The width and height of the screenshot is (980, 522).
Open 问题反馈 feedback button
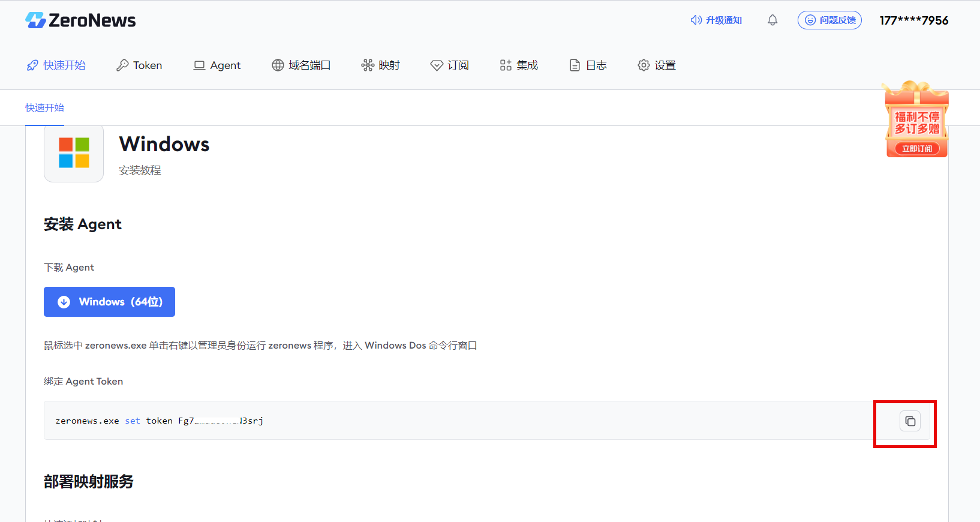point(829,20)
